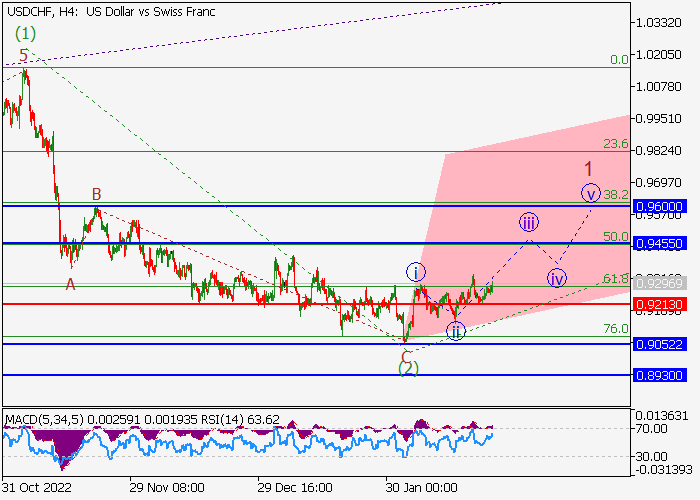Click the USDCHF, H4 chart title
The width and height of the screenshot is (700, 500).
[111, 12]
